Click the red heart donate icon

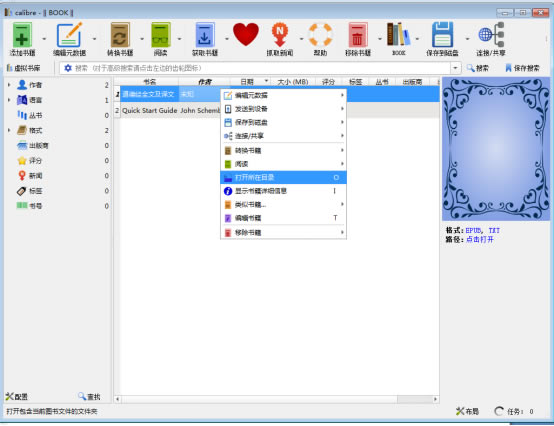pos(246,34)
